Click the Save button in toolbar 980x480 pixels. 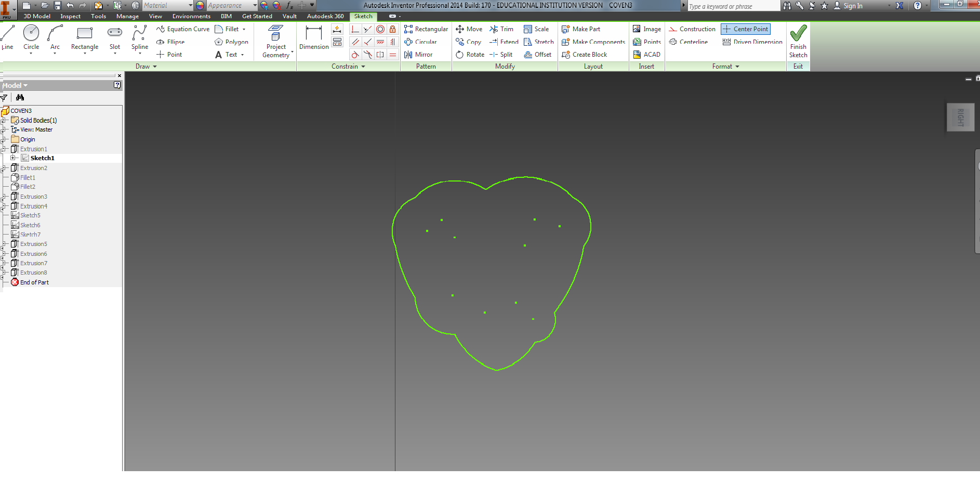pyautogui.click(x=57, y=6)
